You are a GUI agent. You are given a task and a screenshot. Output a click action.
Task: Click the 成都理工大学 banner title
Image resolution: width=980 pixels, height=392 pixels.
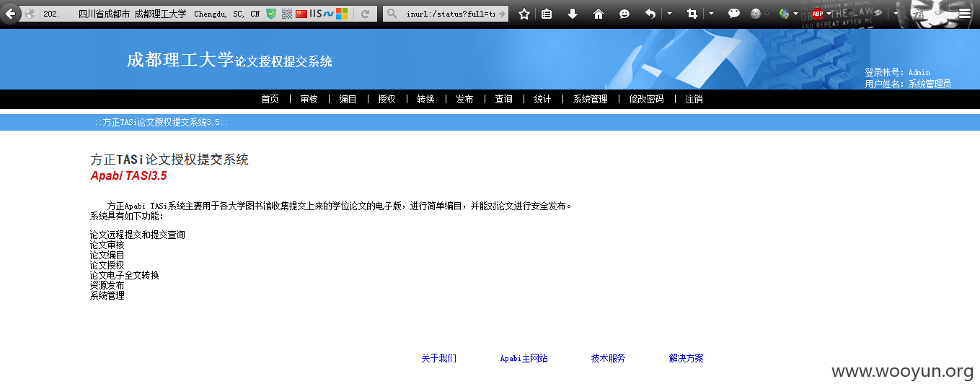(180, 59)
